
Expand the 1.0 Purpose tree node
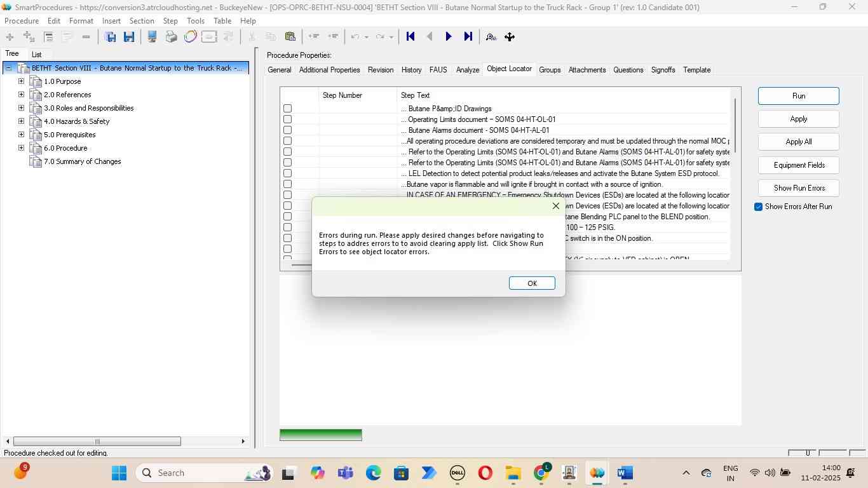click(21, 81)
